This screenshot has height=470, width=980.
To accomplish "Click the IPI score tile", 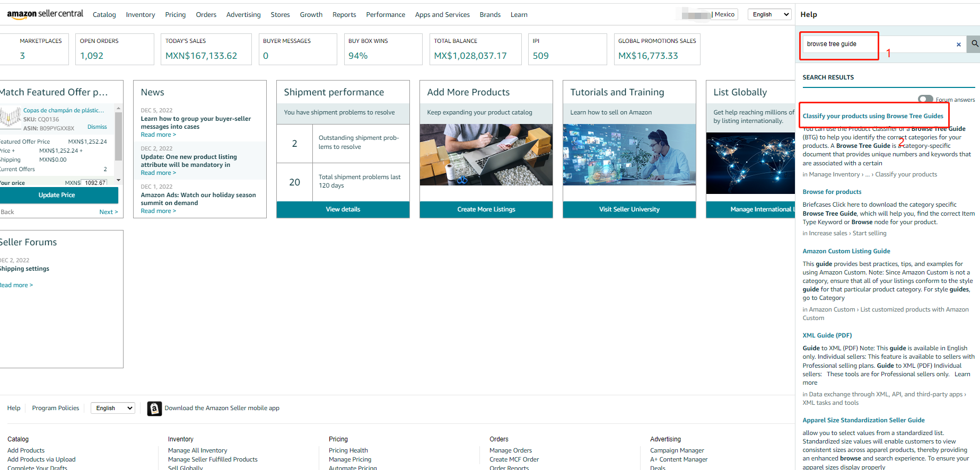I will (x=567, y=49).
